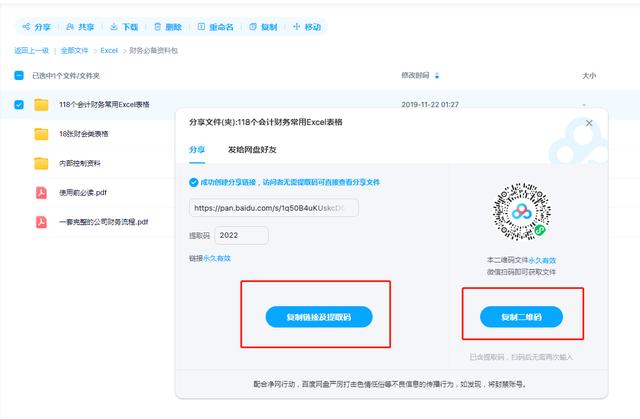Select the 分享 tab in dialog
This screenshot has height=419, width=640.
[197, 148]
